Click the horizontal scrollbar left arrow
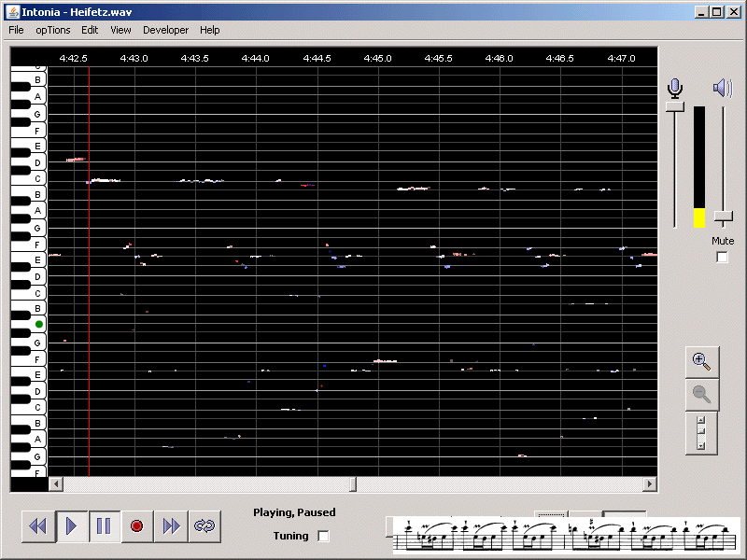Viewport: 747px width, 560px height. click(x=56, y=484)
